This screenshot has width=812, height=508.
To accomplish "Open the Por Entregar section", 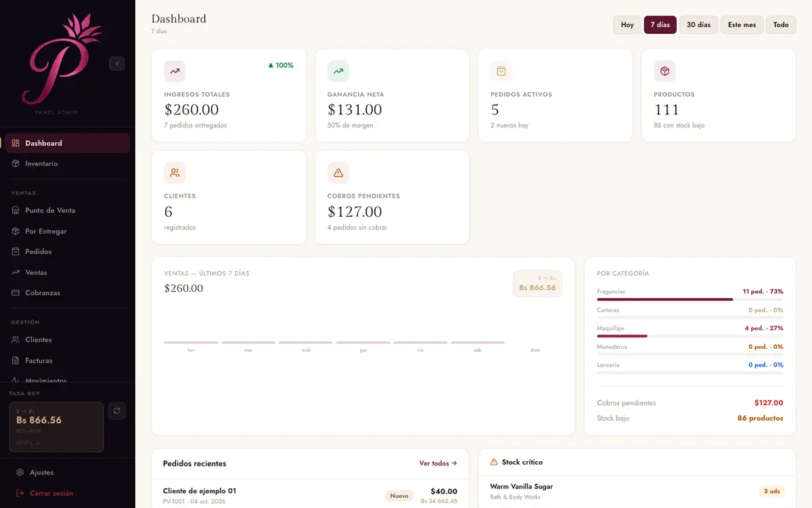I will coord(68,231).
